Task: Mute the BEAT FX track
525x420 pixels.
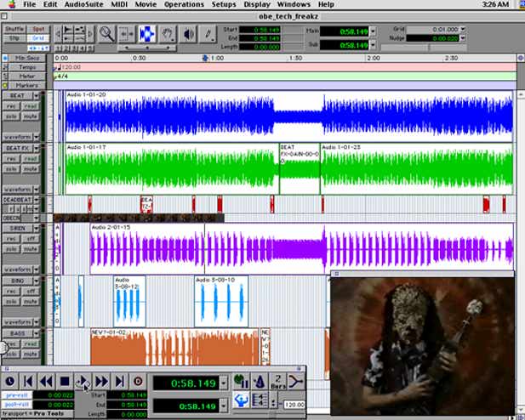Action: point(31,169)
